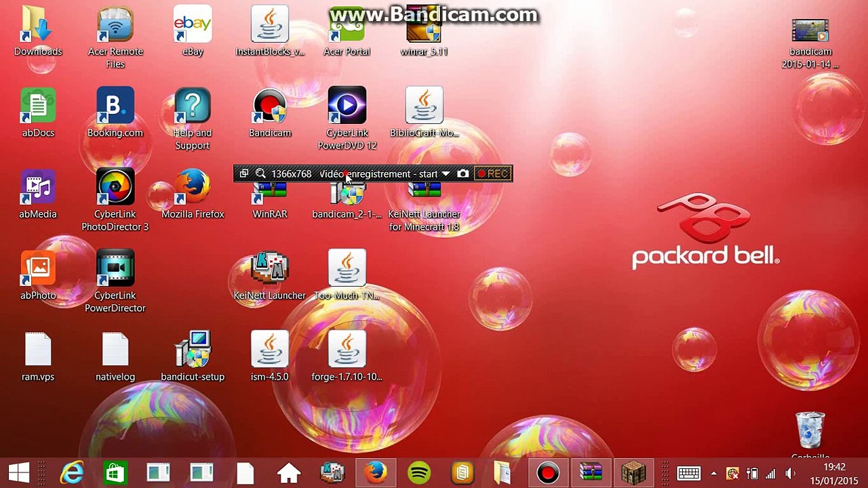Take screenshot with Bandicam camera icon

coord(462,174)
